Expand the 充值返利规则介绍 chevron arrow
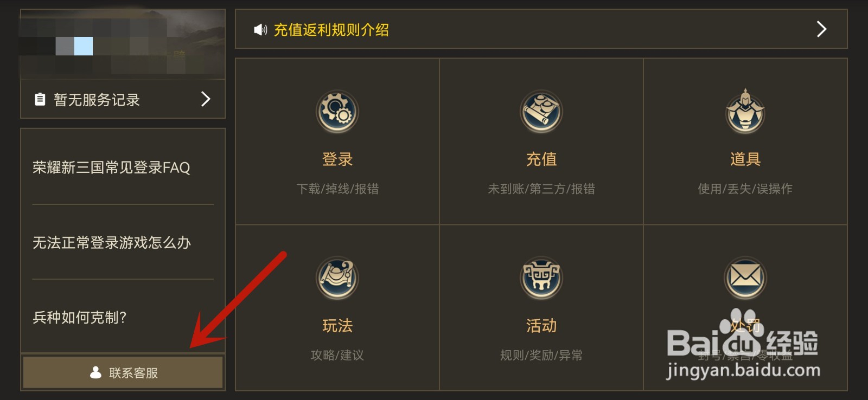Image resolution: width=868 pixels, height=400 pixels. coord(821,29)
